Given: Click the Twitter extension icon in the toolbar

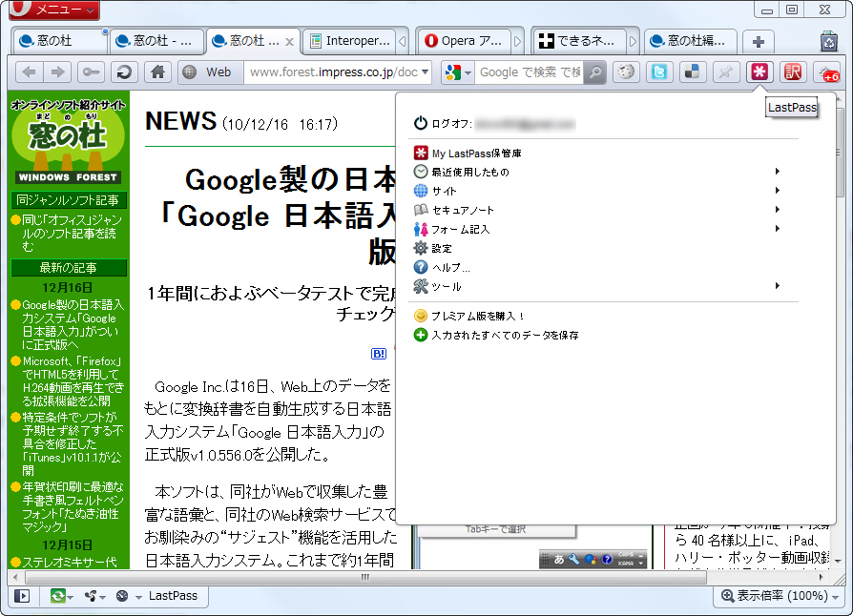Looking at the screenshot, I should (659, 72).
